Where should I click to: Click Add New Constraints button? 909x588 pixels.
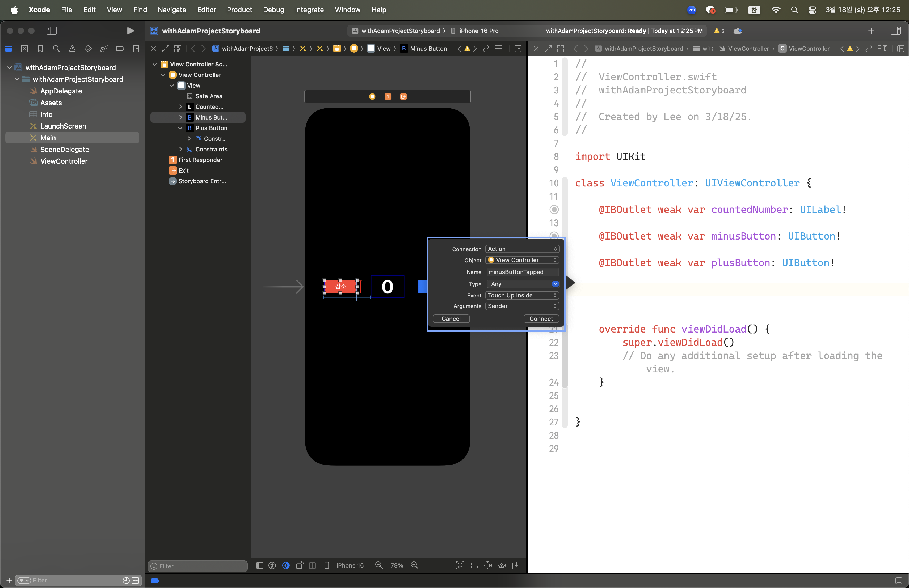tap(488, 565)
